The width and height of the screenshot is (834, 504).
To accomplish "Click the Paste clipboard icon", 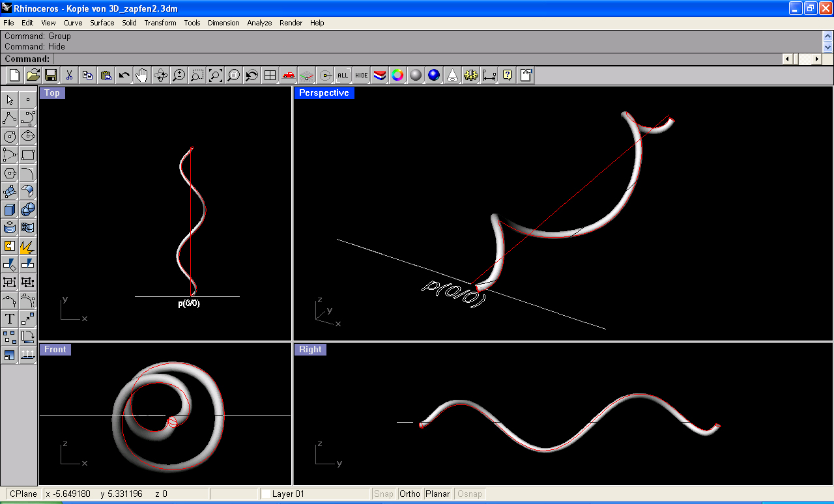I will click(x=106, y=76).
